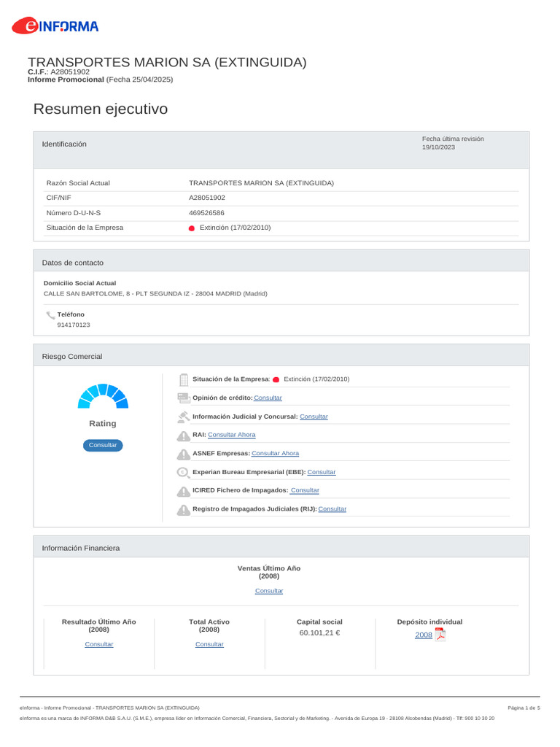Open Consultar link for Información Judicial y Concursal
The height and width of the screenshot is (747, 560).
point(314,417)
